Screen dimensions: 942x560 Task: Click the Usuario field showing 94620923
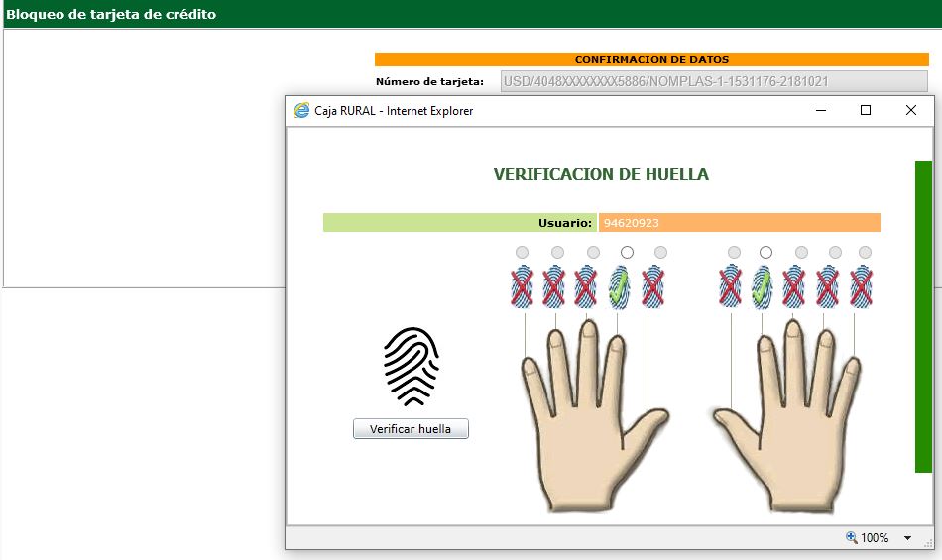click(x=739, y=223)
